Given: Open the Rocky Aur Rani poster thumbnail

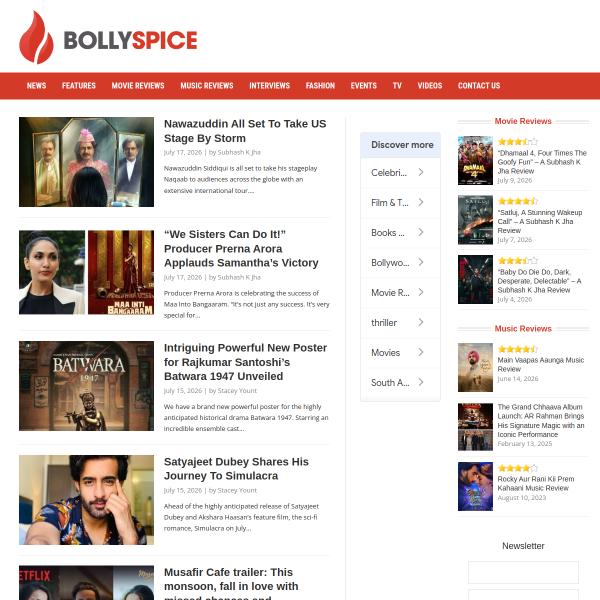Looking at the screenshot, I should 475,486.
